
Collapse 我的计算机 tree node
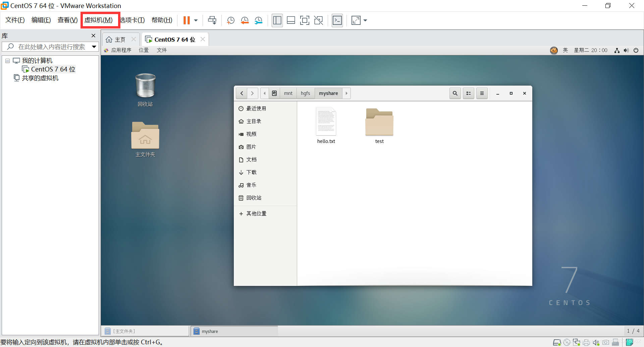coord(7,61)
